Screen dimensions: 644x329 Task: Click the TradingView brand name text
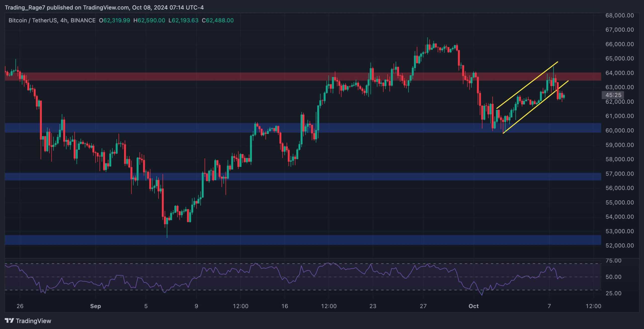pyautogui.click(x=33, y=321)
